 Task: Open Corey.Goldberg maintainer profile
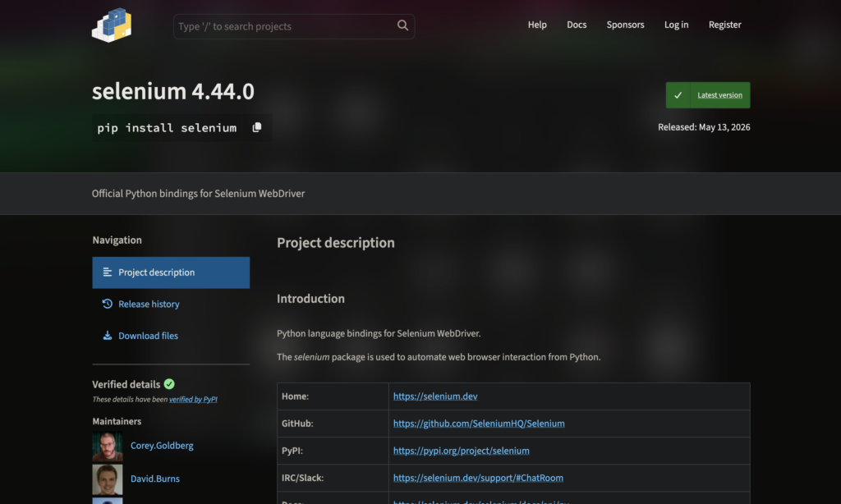pos(162,446)
